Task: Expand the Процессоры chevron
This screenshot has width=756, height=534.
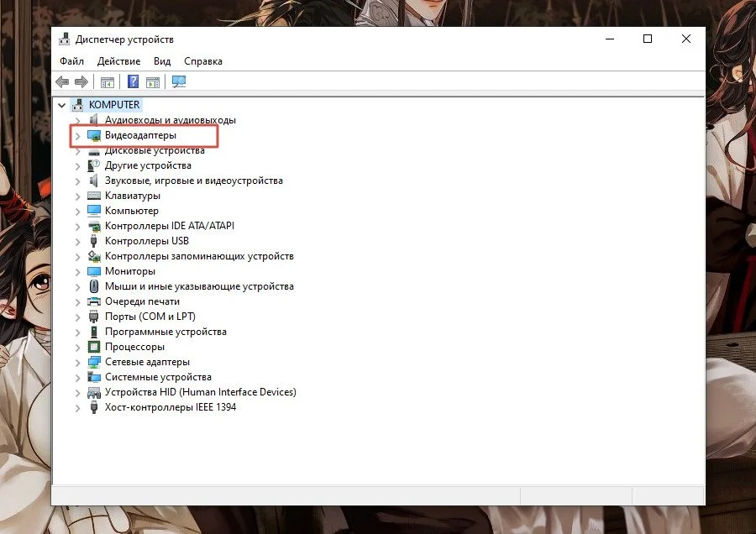Action: point(77,348)
